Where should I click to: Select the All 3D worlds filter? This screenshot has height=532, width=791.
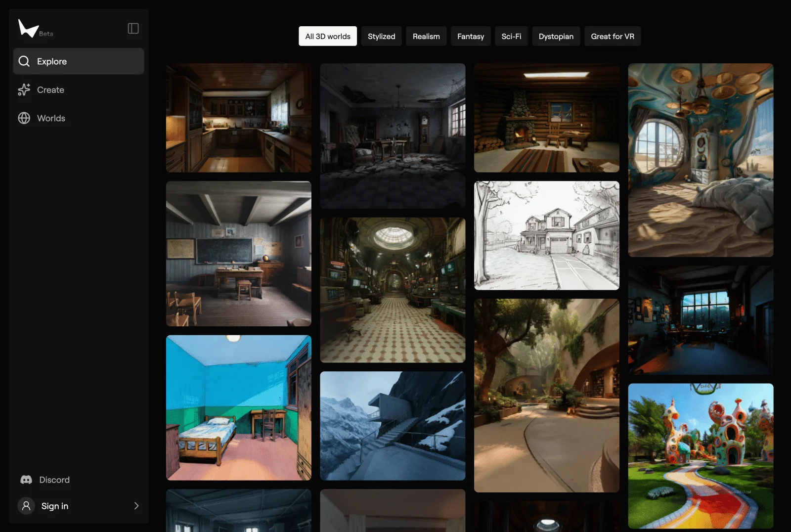coord(327,36)
